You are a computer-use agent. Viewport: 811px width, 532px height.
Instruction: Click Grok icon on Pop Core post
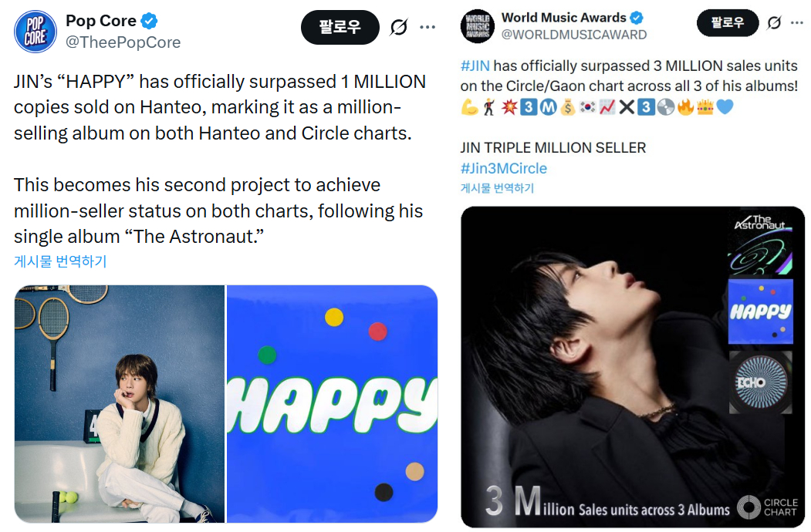pos(399,27)
